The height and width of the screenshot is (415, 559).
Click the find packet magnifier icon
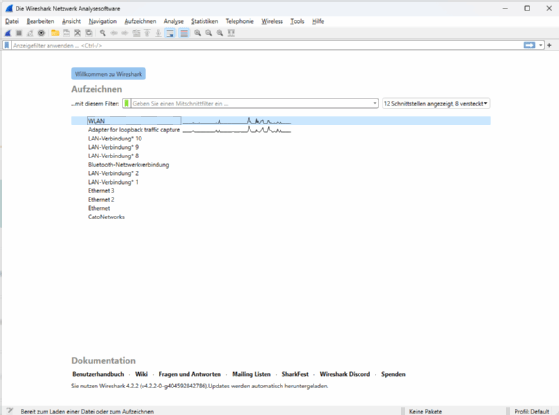tap(103, 33)
